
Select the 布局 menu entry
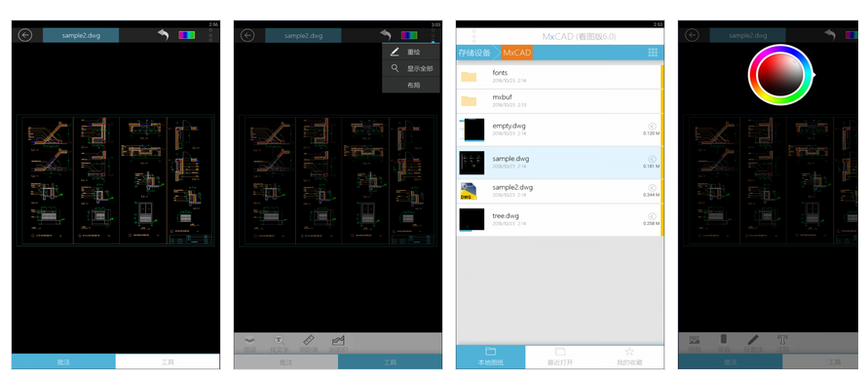tap(411, 86)
